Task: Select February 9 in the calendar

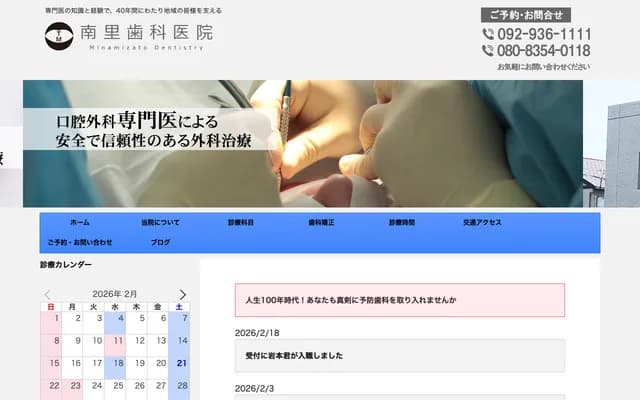Action: coord(72,346)
